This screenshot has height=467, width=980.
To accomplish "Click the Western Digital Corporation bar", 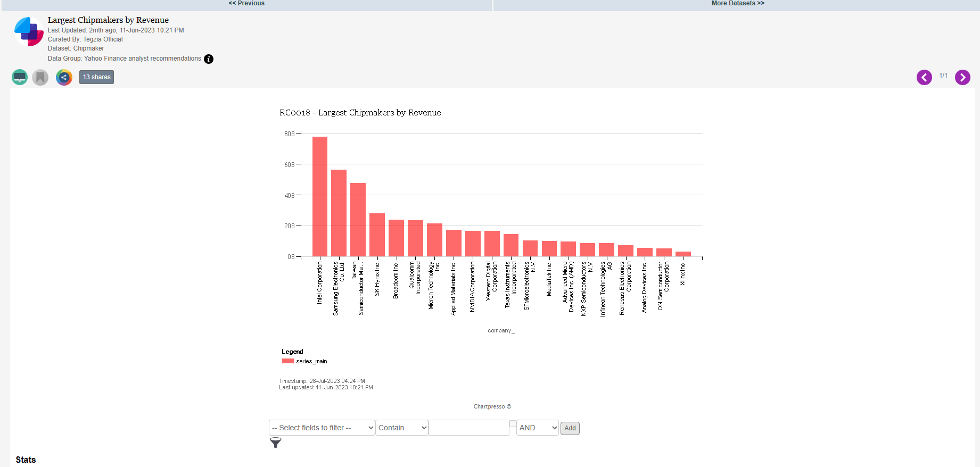I will click(x=492, y=244).
